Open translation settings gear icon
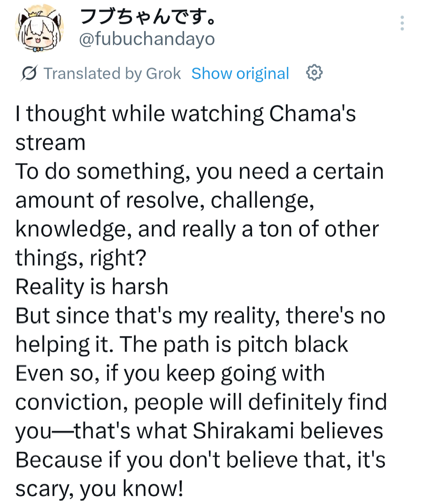427x504 pixels. 314,73
